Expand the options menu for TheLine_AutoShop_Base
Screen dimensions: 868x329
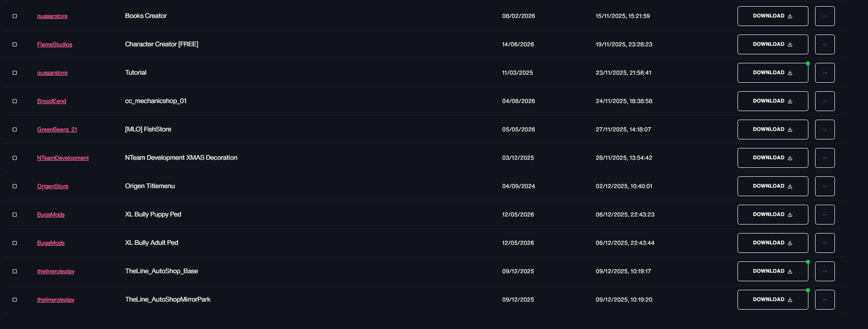(825, 271)
